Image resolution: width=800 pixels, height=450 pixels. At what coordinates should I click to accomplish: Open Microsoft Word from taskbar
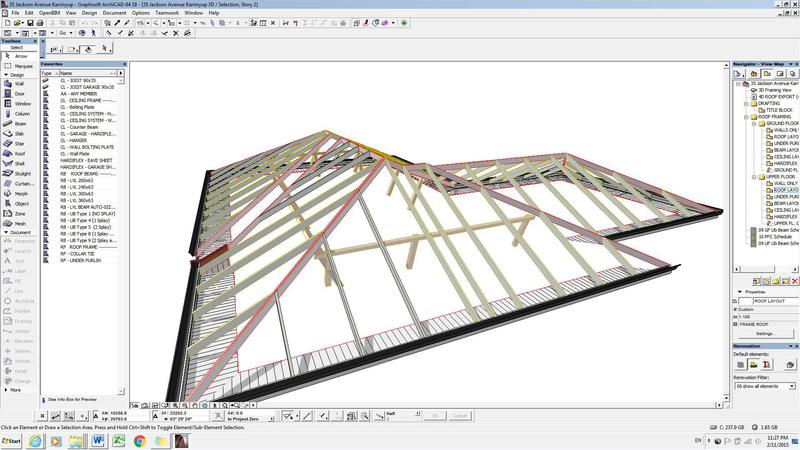click(x=98, y=441)
